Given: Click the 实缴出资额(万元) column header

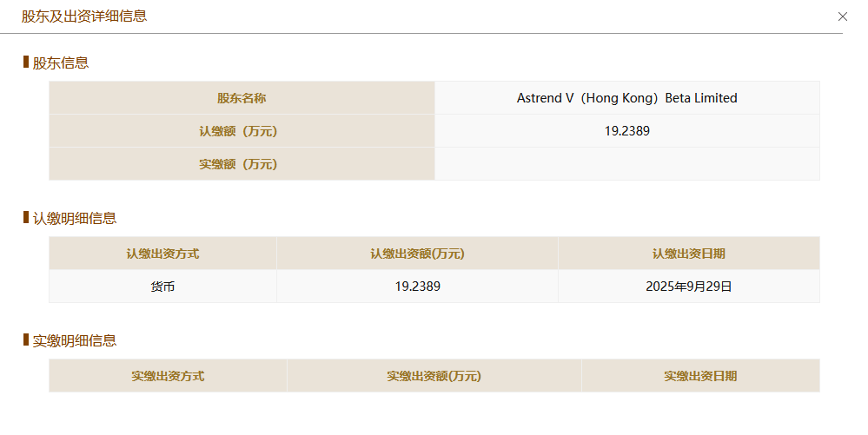Looking at the screenshot, I should (434, 376).
